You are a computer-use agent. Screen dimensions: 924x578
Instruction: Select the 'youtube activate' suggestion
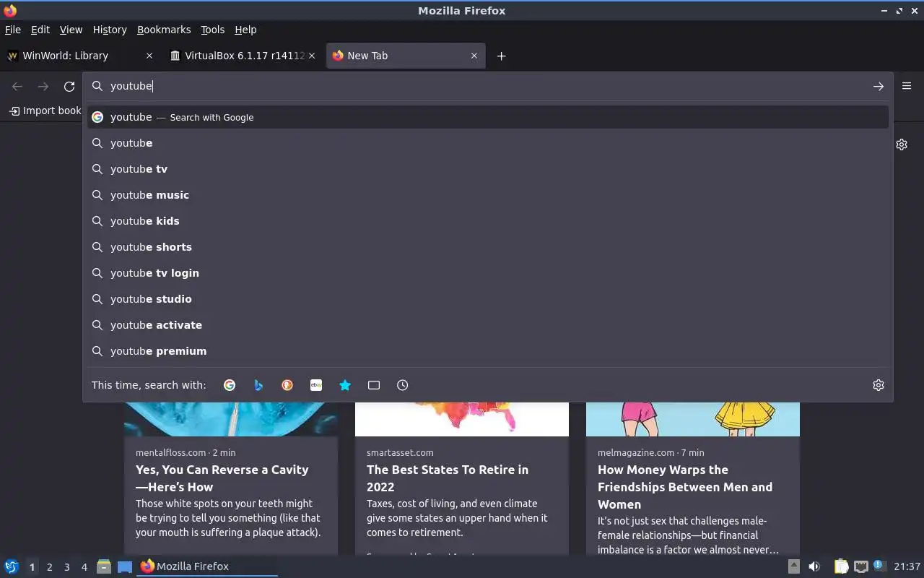(488, 325)
